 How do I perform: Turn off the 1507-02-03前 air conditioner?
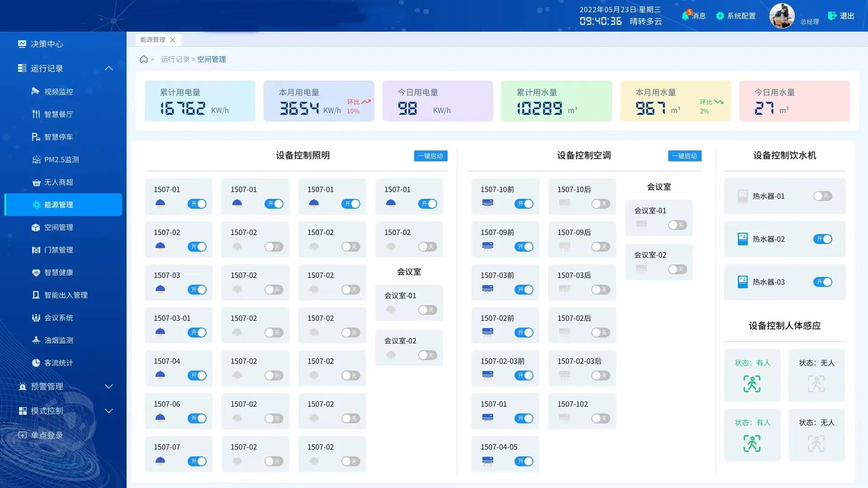(524, 375)
